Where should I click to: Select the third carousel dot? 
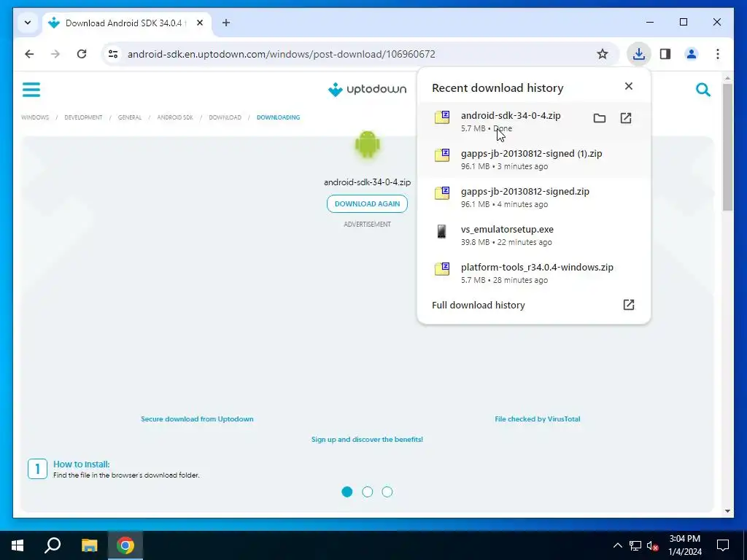[387, 492]
